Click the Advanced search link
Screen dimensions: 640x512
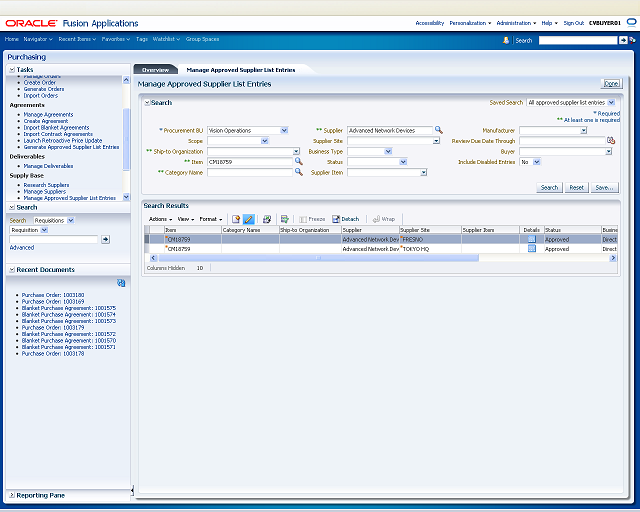22,247
